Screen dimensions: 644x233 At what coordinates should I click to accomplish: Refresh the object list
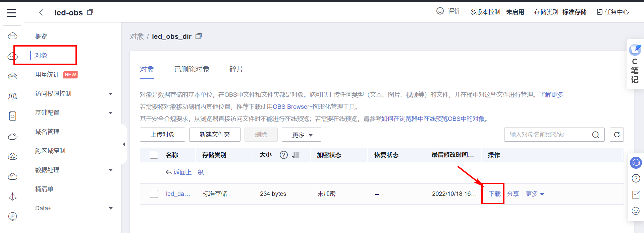(x=616, y=135)
